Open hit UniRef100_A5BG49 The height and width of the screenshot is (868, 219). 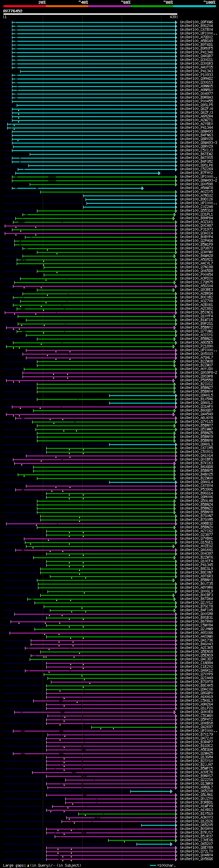click(196, 41)
